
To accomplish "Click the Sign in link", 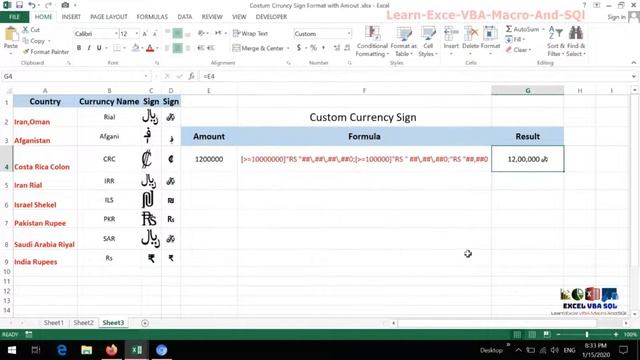I will [x=616, y=17].
